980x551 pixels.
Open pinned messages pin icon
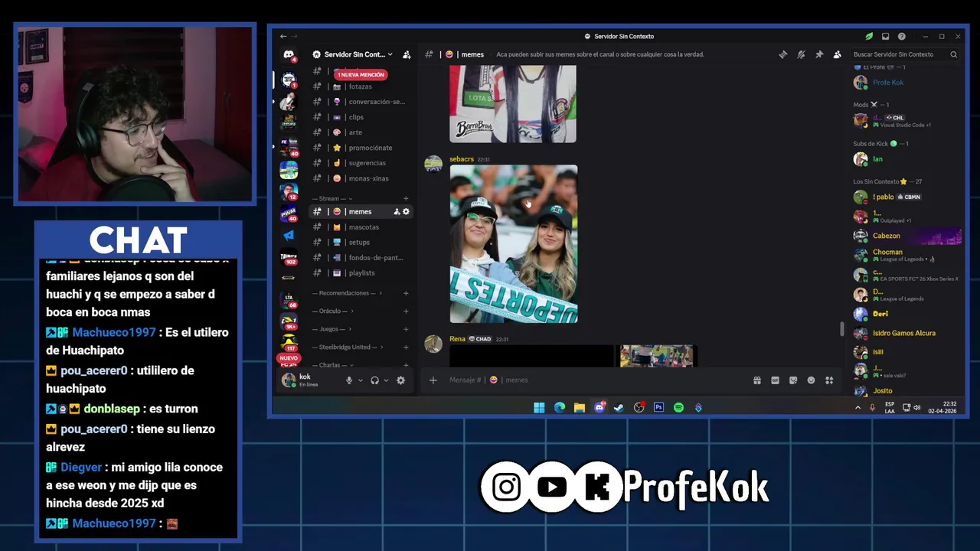pyautogui.click(x=819, y=54)
